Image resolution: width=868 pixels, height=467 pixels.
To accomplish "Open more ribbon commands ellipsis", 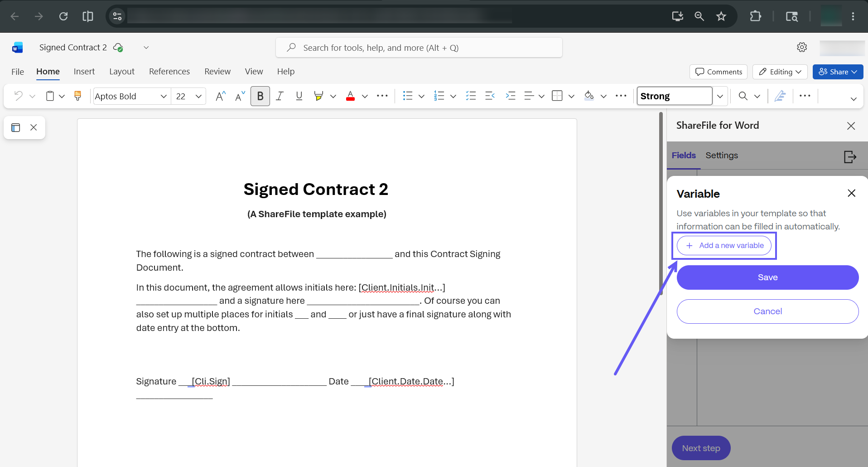I will click(805, 96).
